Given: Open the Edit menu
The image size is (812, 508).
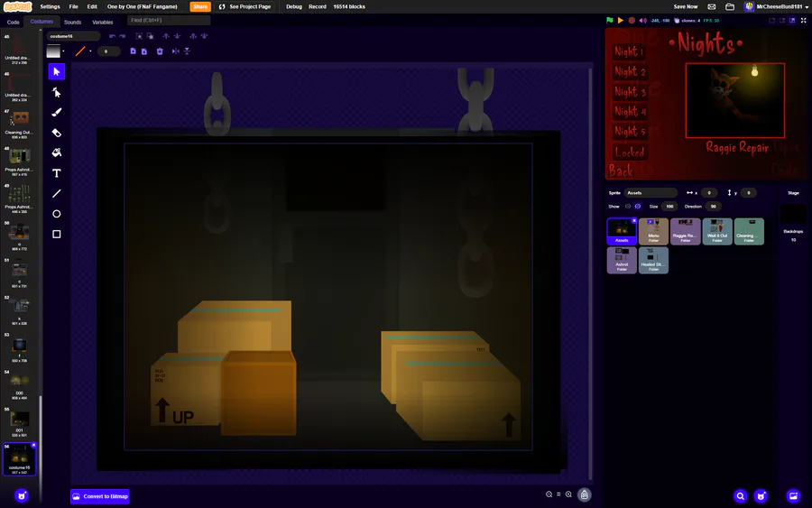Looking at the screenshot, I should click(92, 6).
